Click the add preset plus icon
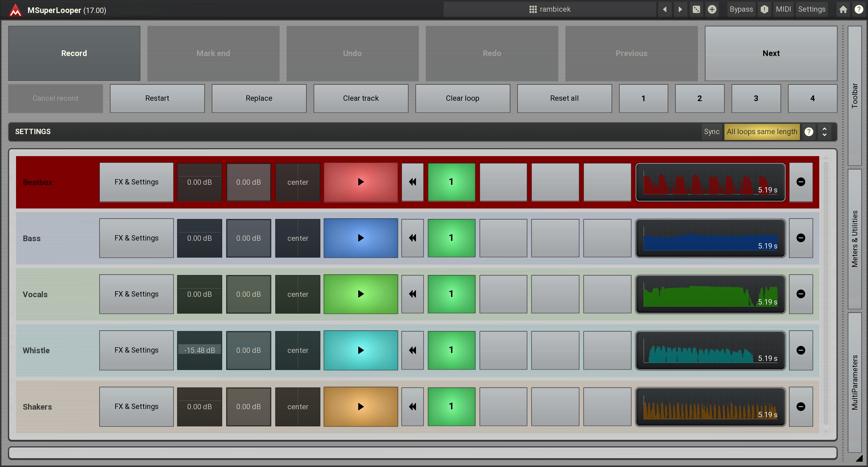The height and width of the screenshot is (467, 868). coord(712,9)
